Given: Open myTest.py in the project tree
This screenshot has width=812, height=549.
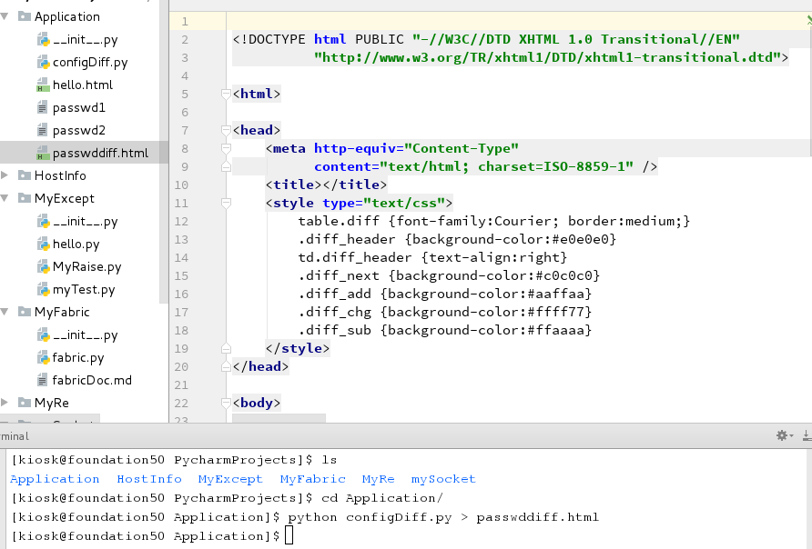Looking at the screenshot, I should [83, 290].
